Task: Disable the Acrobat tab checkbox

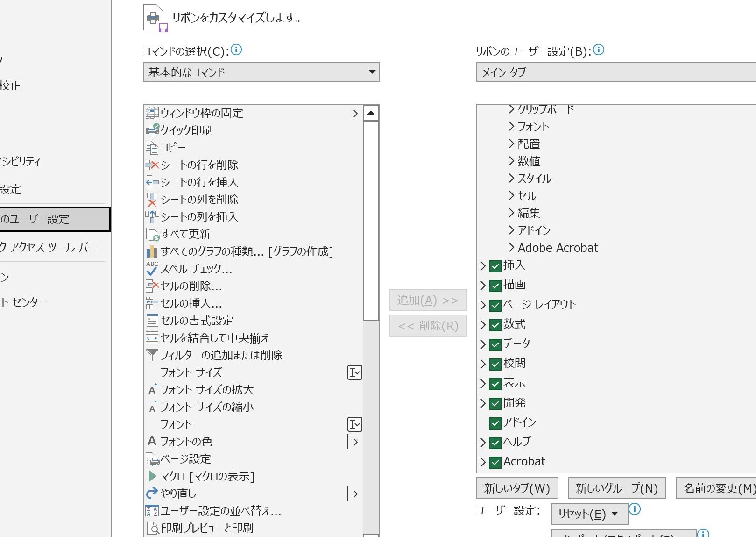Action: point(495,462)
